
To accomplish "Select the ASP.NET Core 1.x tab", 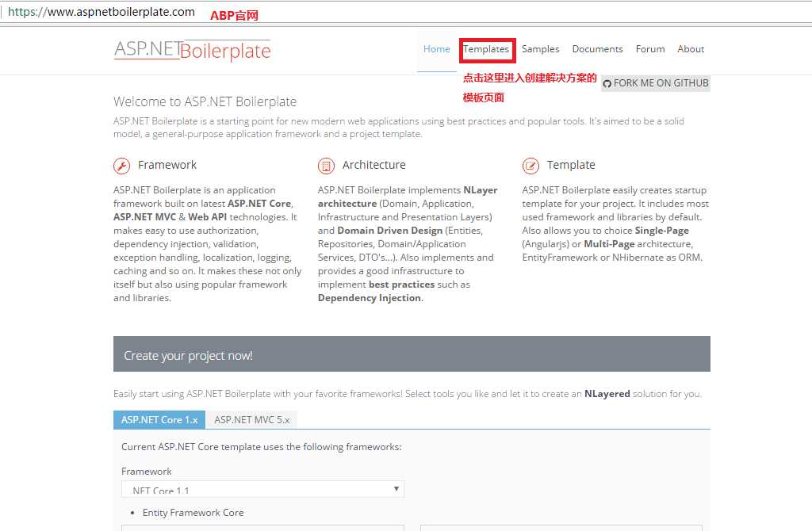I will point(159,420).
